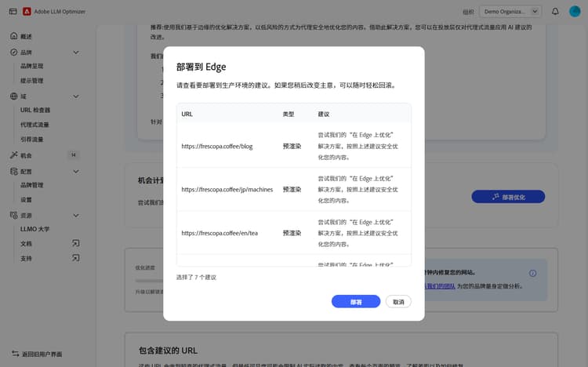588x367 pixels.
Task: Click the suggestion text in the blog row
Action: 358,146
